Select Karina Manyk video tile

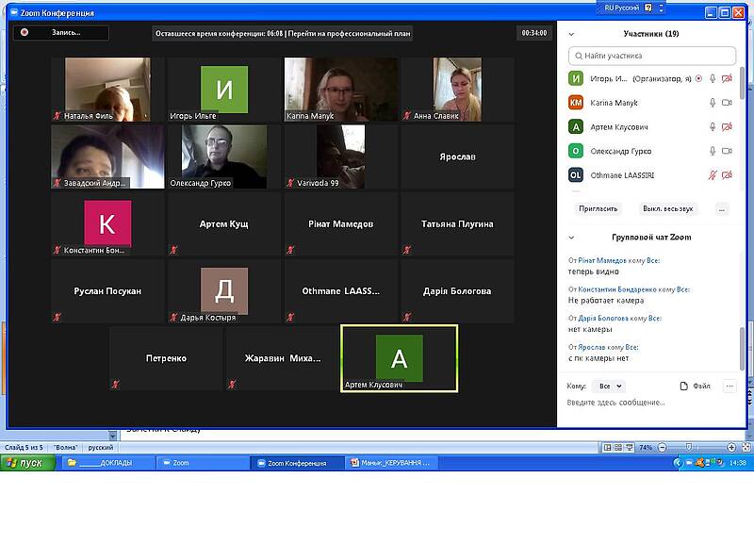341,90
